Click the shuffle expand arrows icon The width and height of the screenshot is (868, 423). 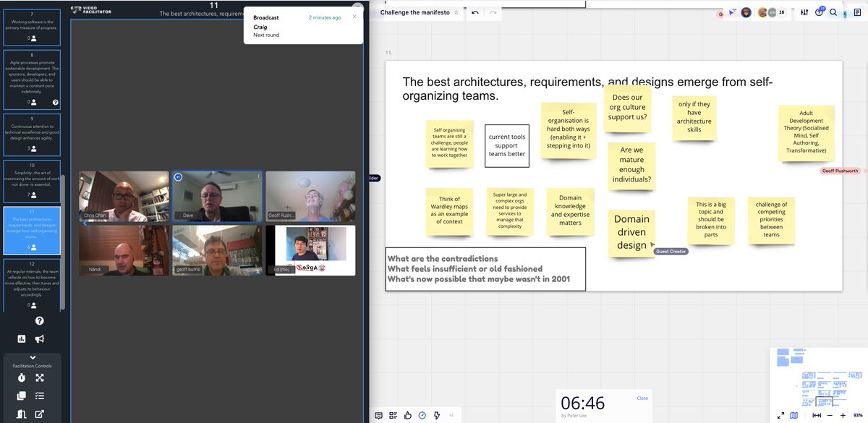point(40,378)
